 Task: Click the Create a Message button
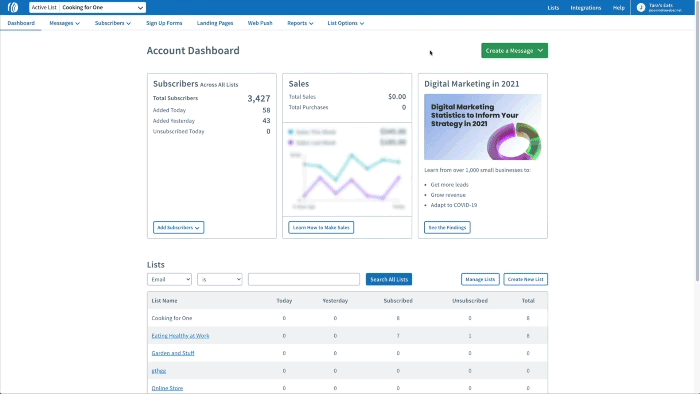514,50
